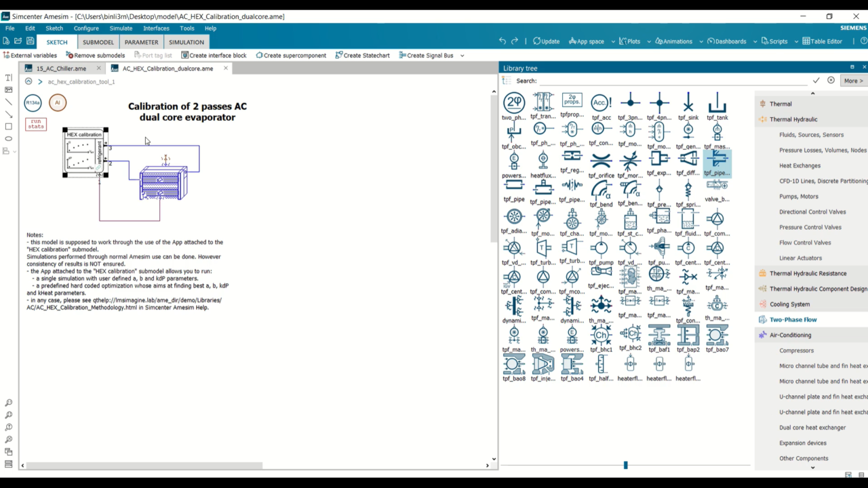Screen dimensions: 868x488
Task: Click Create supercomponent
Action: pyautogui.click(x=290, y=56)
